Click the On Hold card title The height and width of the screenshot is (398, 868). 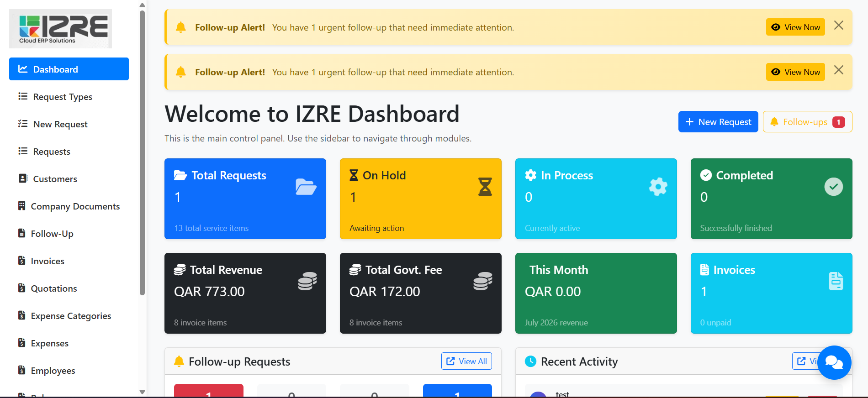tap(384, 175)
